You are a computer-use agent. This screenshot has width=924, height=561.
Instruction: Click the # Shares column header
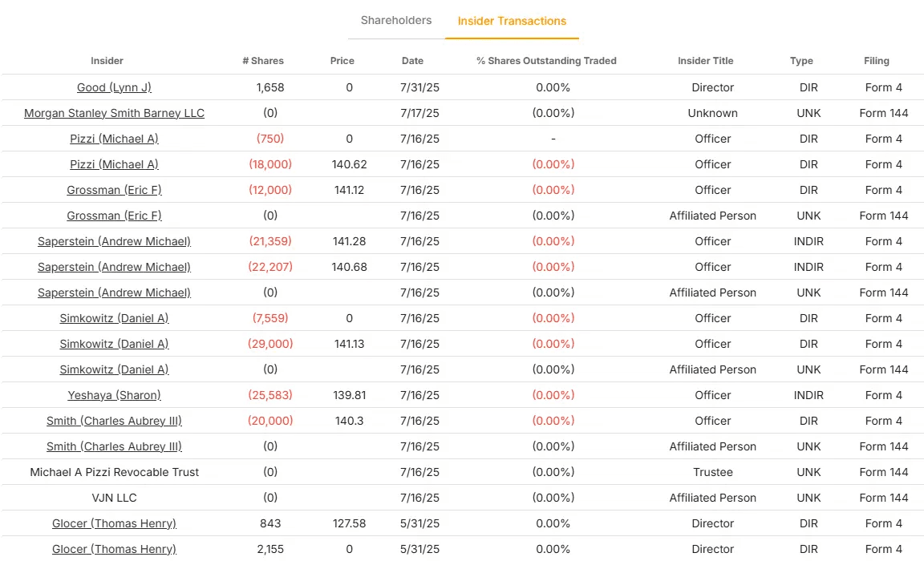pos(263,61)
